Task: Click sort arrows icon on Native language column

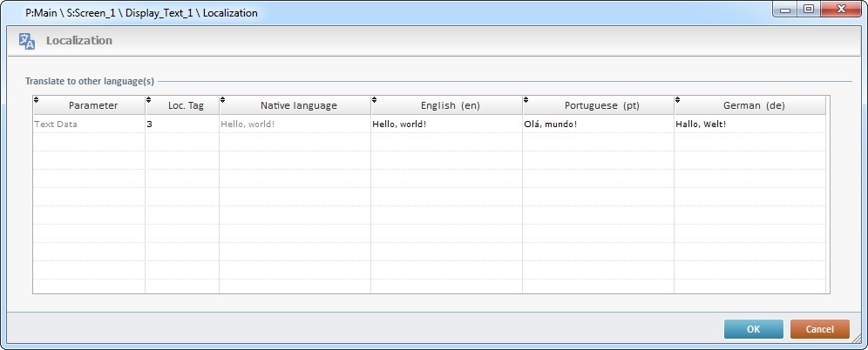Action: (x=224, y=100)
